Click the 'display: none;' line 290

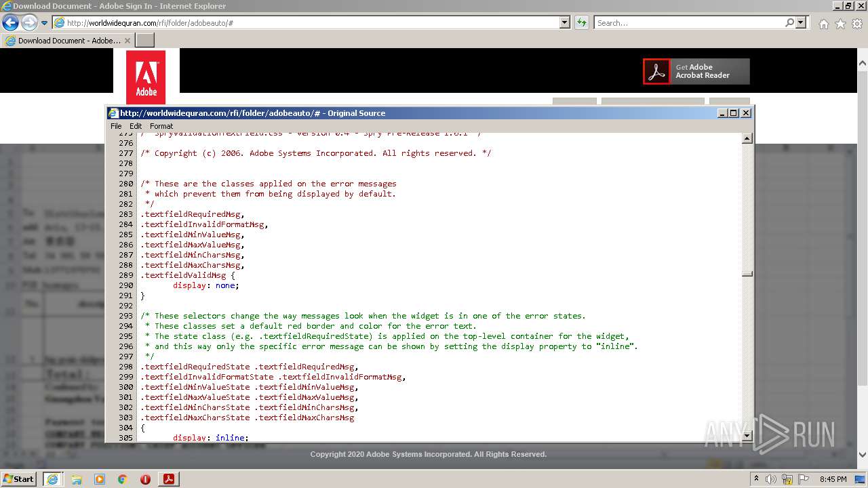(x=206, y=285)
